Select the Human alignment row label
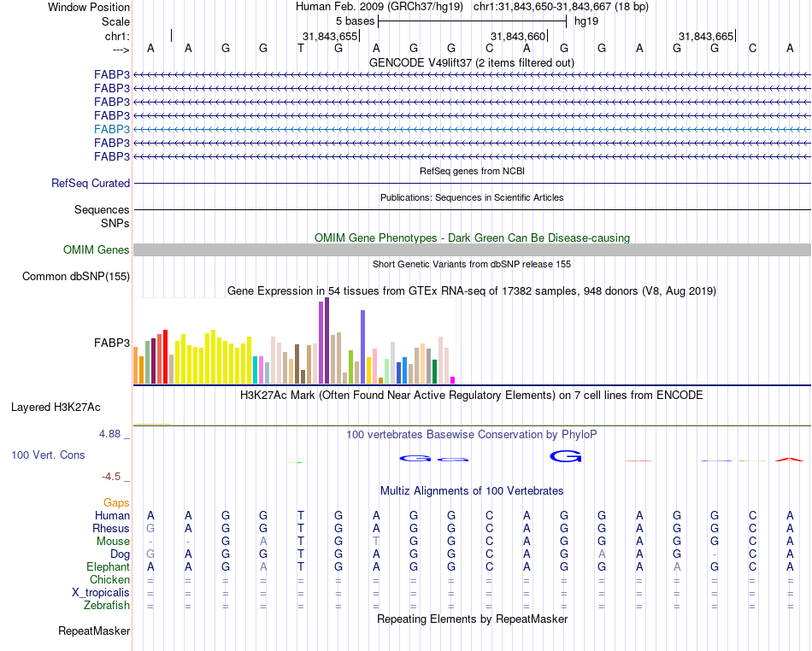 112,515
